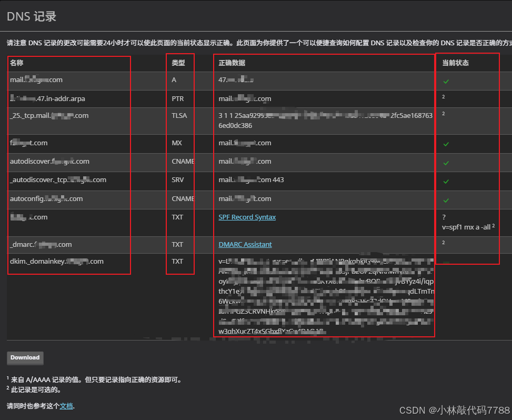This screenshot has height=420, width=512.
Task: Open the DMARC Assistant link
Action: [x=245, y=244]
